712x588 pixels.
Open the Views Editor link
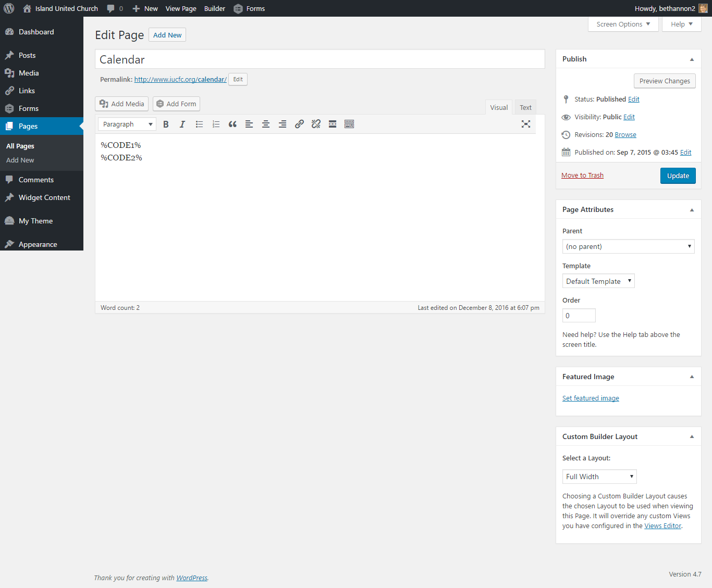(x=662, y=526)
